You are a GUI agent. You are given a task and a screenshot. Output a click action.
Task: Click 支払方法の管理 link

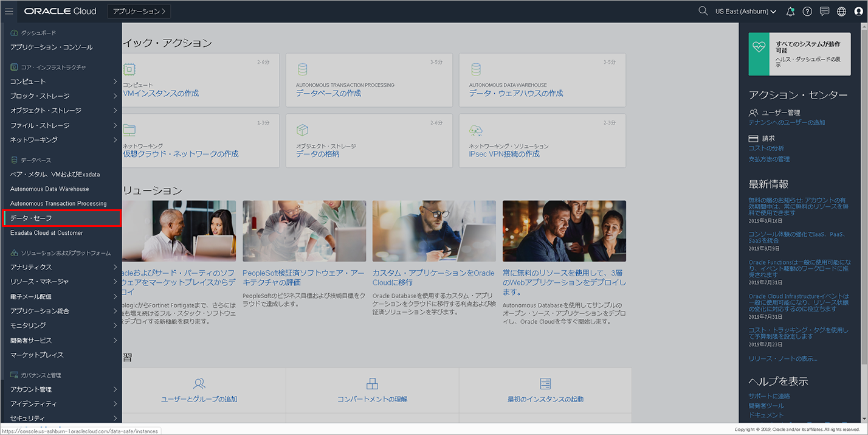(x=770, y=159)
